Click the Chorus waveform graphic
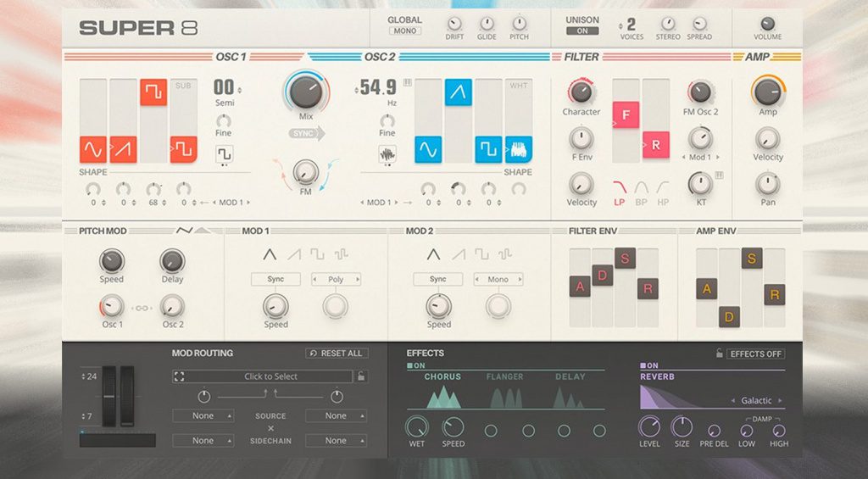Image resolution: width=868 pixels, height=479 pixels. pos(444,398)
